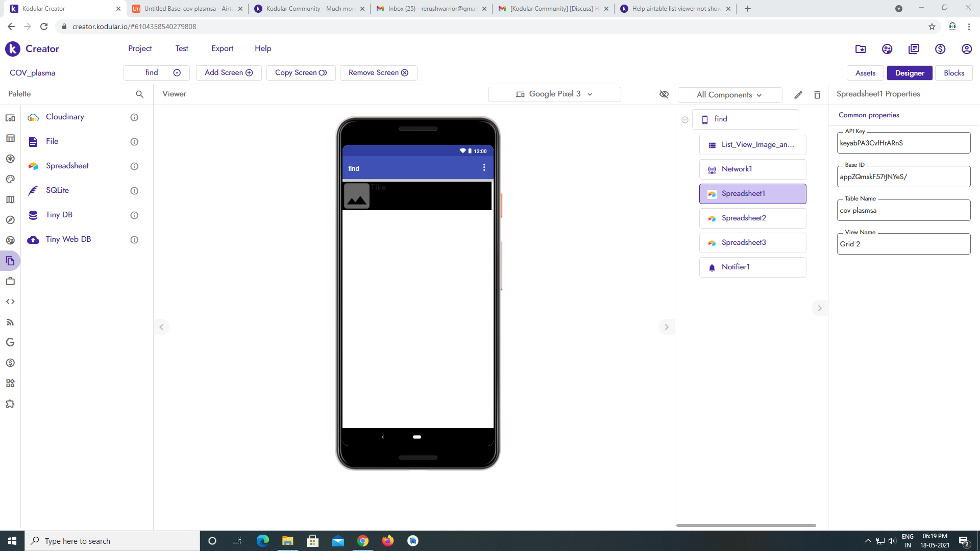Click the delete component trash icon
Image resolution: width=980 pixels, height=551 pixels.
[817, 95]
